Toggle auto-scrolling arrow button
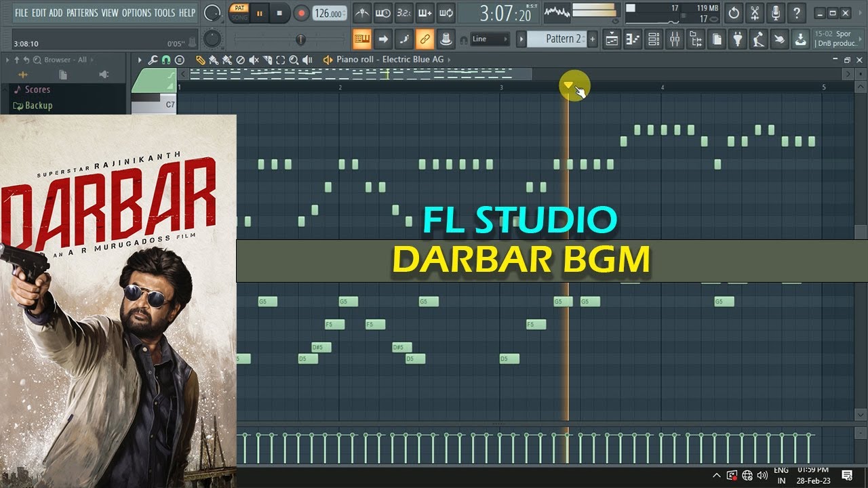Screen dimensions: 868x488 [383, 39]
